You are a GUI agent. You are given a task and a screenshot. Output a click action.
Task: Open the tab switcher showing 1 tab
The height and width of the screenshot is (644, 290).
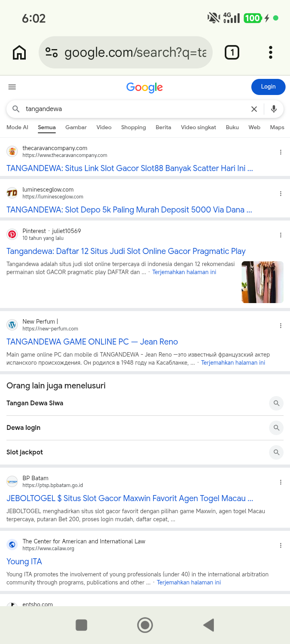click(232, 52)
